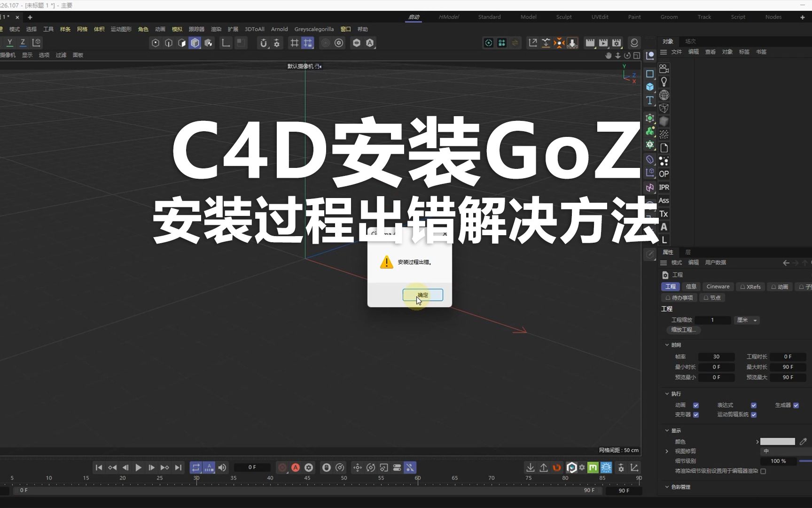Click the 待办事项 button
Screen dimensions: 812x508
(679, 298)
